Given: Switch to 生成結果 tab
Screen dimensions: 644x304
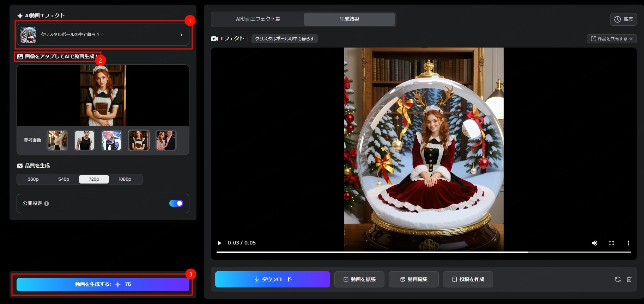Looking at the screenshot, I should point(349,19).
